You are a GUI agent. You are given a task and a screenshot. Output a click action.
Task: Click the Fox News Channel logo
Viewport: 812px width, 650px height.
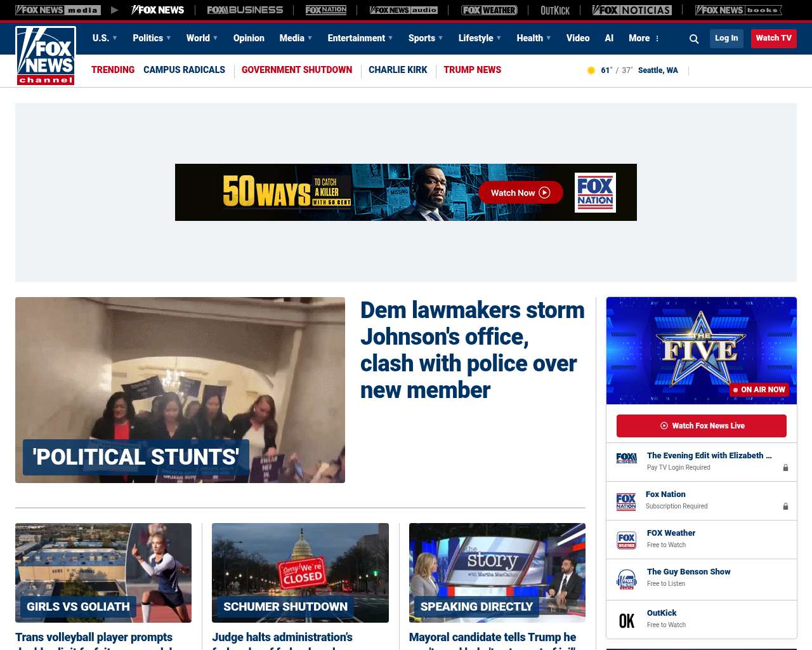point(46,56)
